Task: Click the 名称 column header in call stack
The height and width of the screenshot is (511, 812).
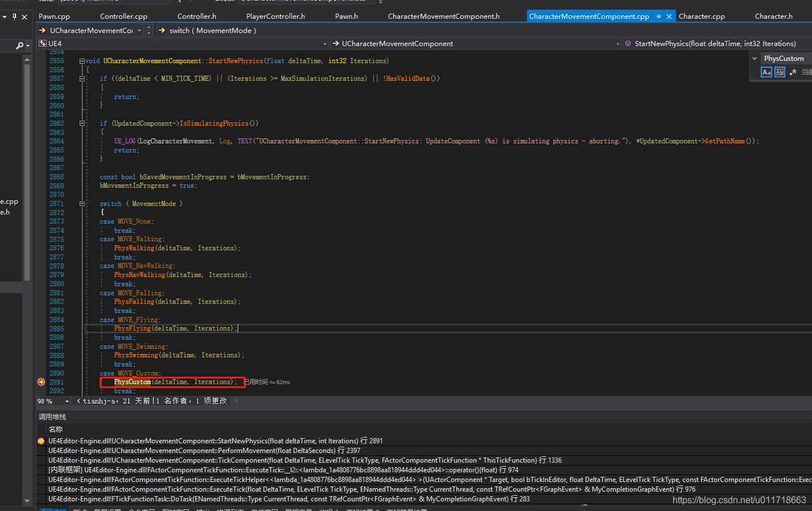Action: [x=56, y=430]
